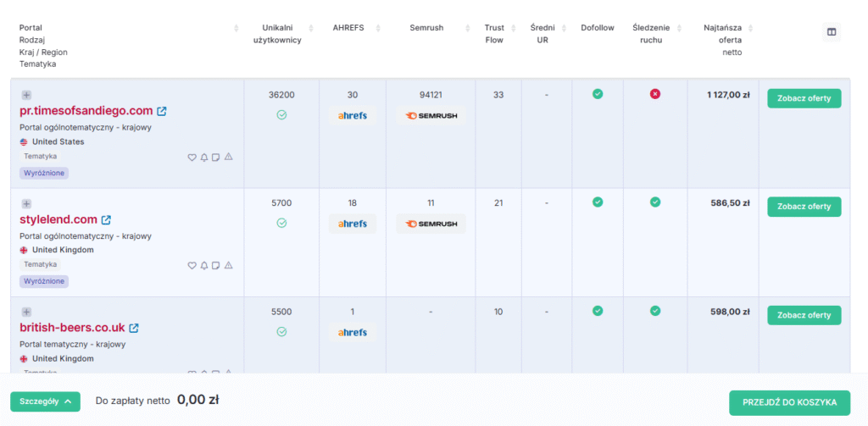The width and height of the screenshot is (868, 426).
Task: Click the Tematyka tag under pr.timesofsandiego.com
Action: [x=41, y=157]
